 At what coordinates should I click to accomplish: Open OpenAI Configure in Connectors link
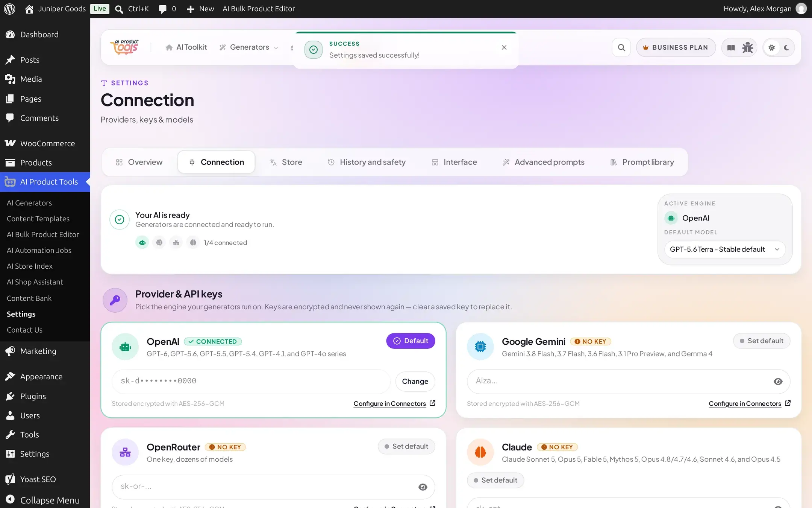pyautogui.click(x=394, y=403)
